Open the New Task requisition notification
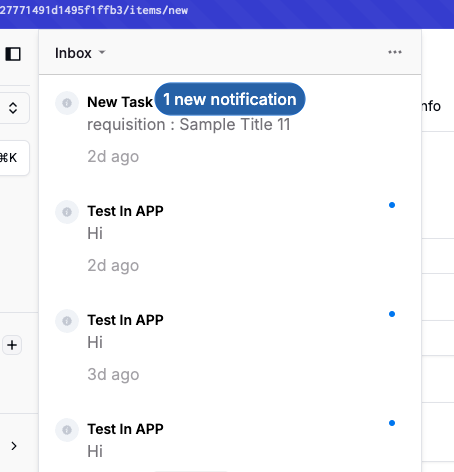 coord(230,130)
